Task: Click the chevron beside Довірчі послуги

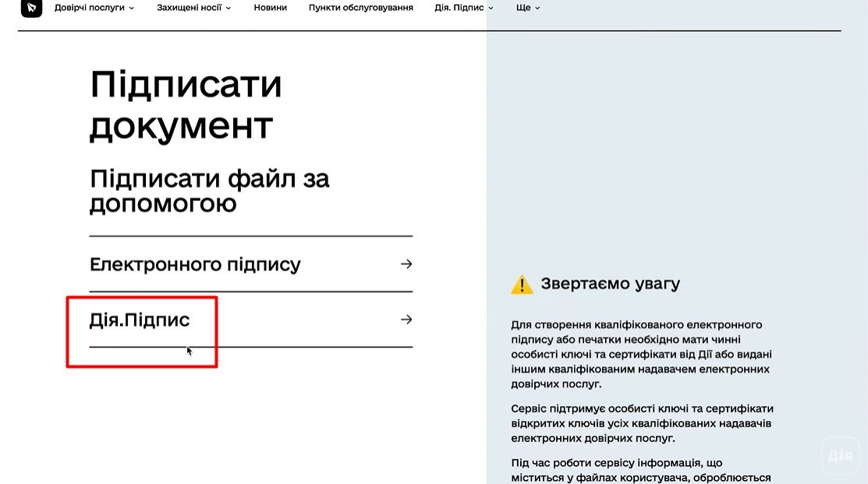Action: 132,9
